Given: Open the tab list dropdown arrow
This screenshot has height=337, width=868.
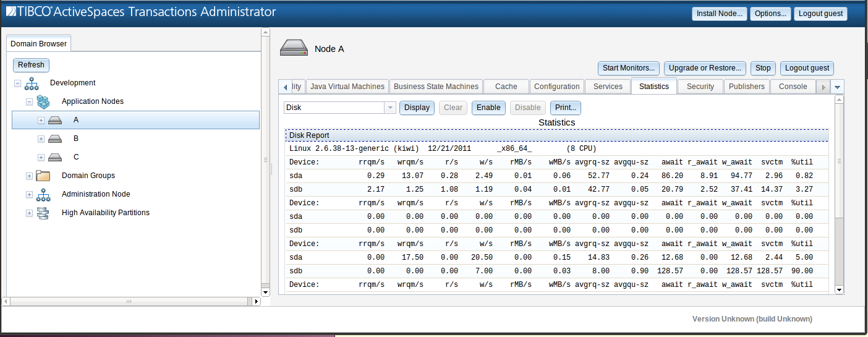Looking at the screenshot, I should tap(838, 87).
